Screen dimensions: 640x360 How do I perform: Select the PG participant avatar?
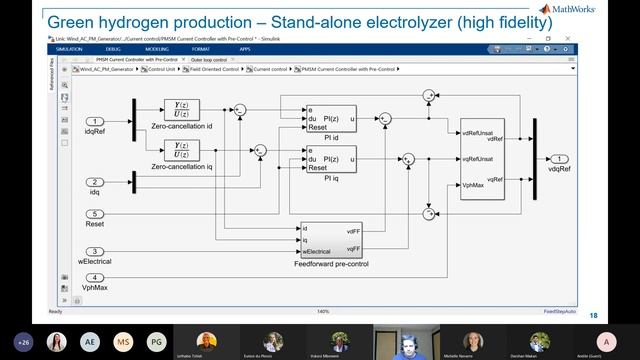156,342
